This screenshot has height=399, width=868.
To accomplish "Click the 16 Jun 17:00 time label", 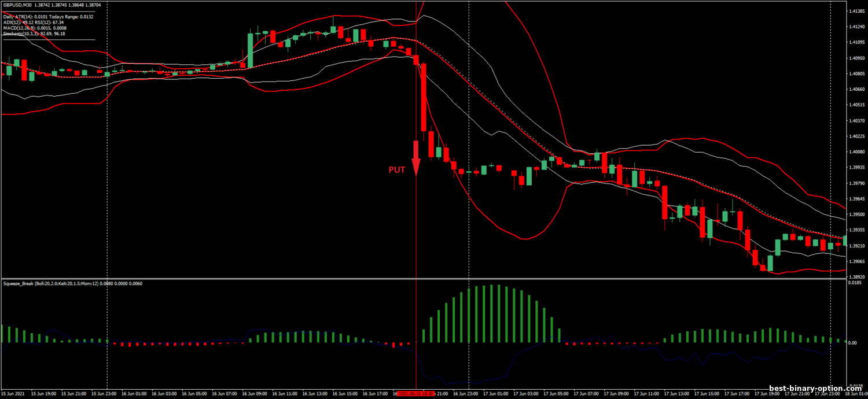I will pos(374,394).
